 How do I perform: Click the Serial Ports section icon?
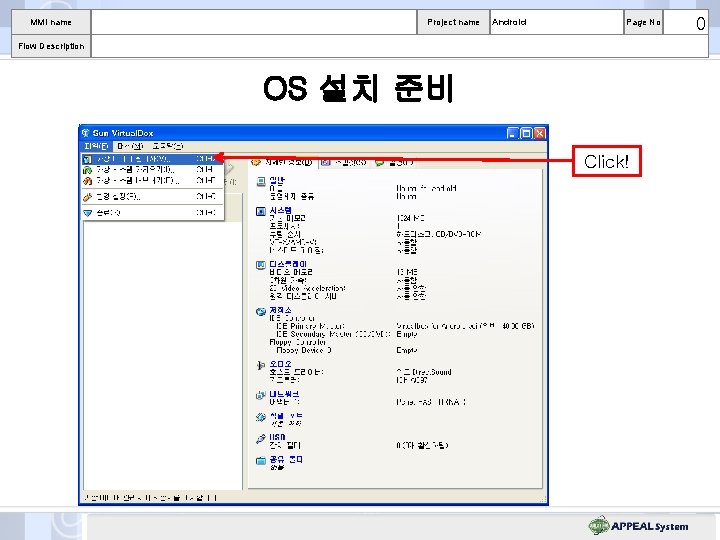click(261, 417)
